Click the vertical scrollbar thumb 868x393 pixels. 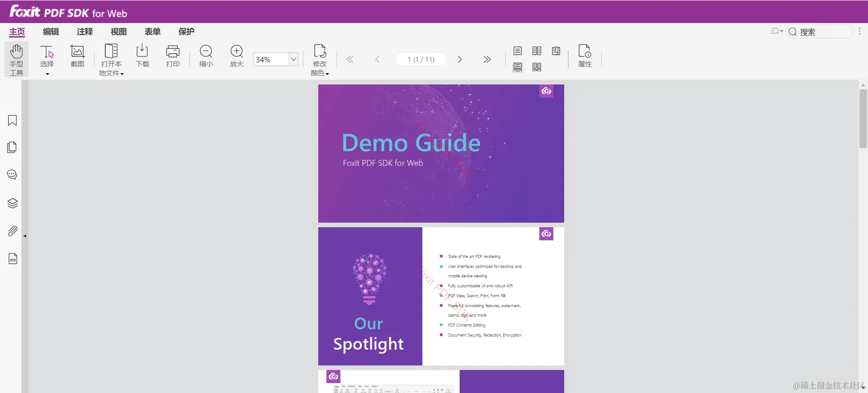(x=863, y=118)
